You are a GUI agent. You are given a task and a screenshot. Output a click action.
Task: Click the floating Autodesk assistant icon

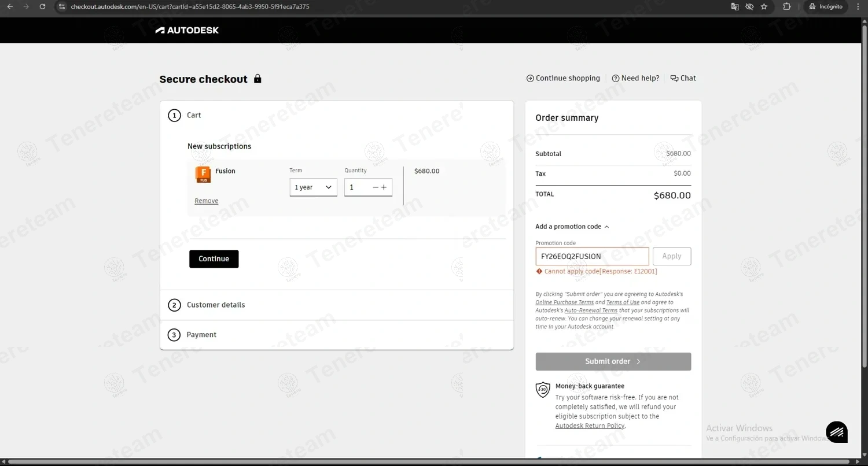(x=836, y=432)
